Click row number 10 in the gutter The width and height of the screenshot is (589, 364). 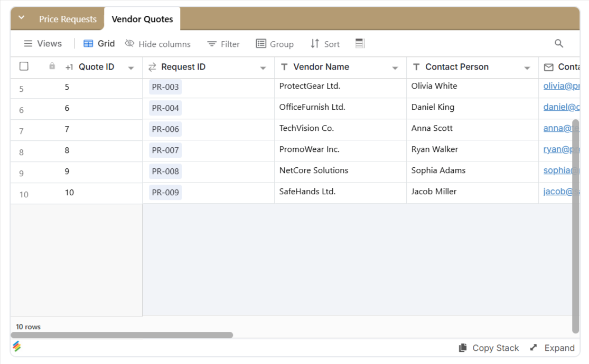(x=24, y=194)
